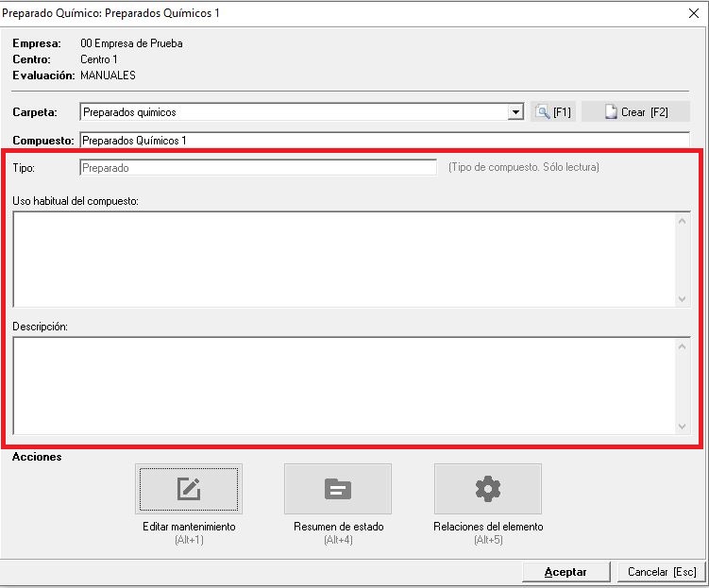Close the Preparado Químico dialog window
This screenshot has height=588, width=709.
[x=694, y=13]
